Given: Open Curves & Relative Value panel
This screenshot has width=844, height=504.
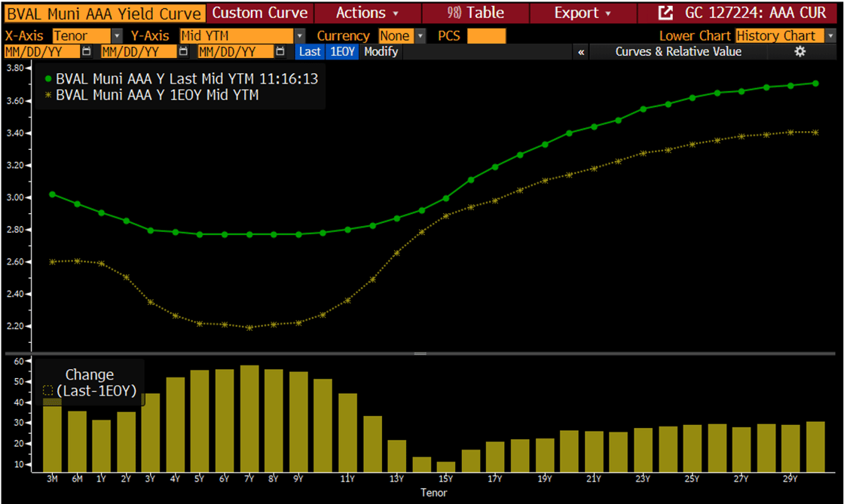Looking at the screenshot, I should pos(678,52).
